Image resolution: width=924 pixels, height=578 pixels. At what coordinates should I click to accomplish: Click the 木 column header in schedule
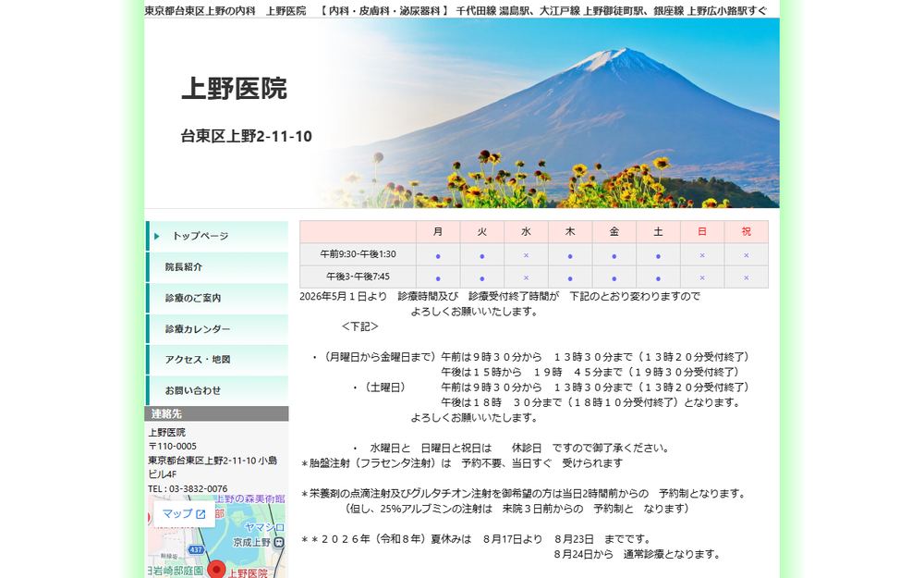pyautogui.click(x=570, y=232)
